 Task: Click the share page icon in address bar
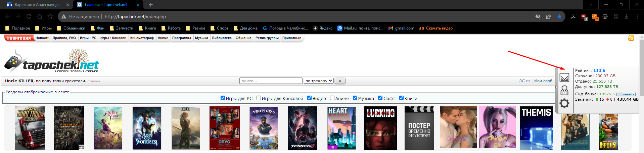coord(548,16)
